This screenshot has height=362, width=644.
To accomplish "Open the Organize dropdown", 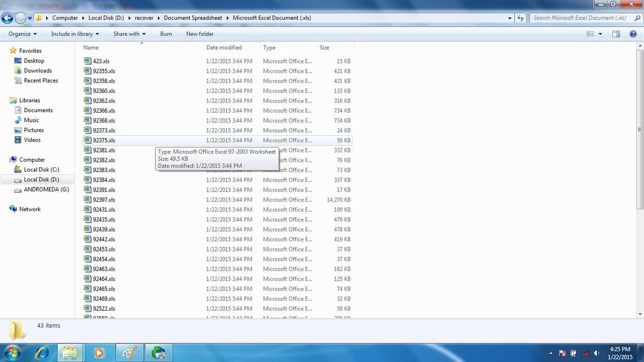I will 22,34.
